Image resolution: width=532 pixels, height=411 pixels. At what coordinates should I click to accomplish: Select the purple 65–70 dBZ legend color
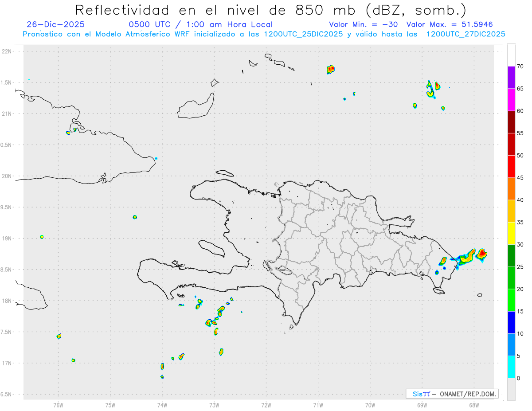click(x=511, y=78)
